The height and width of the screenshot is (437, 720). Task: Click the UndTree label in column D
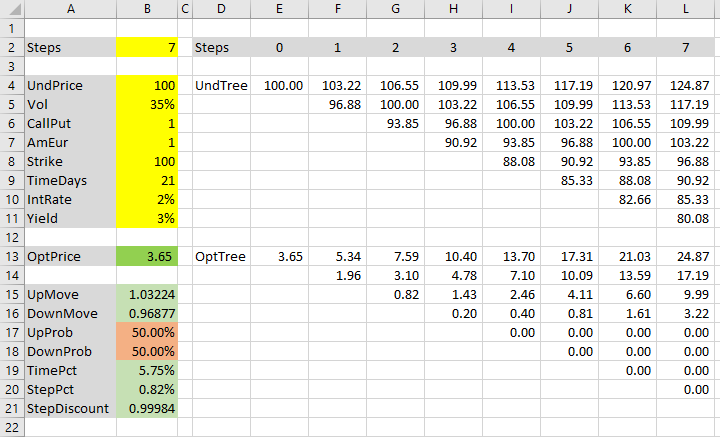click(x=221, y=85)
